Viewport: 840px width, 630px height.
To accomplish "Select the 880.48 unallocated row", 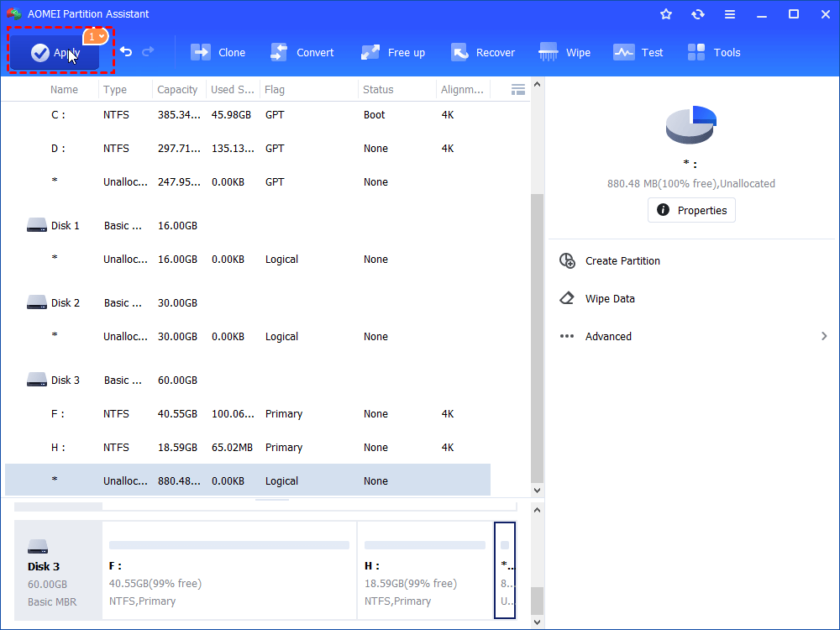I will [248, 480].
